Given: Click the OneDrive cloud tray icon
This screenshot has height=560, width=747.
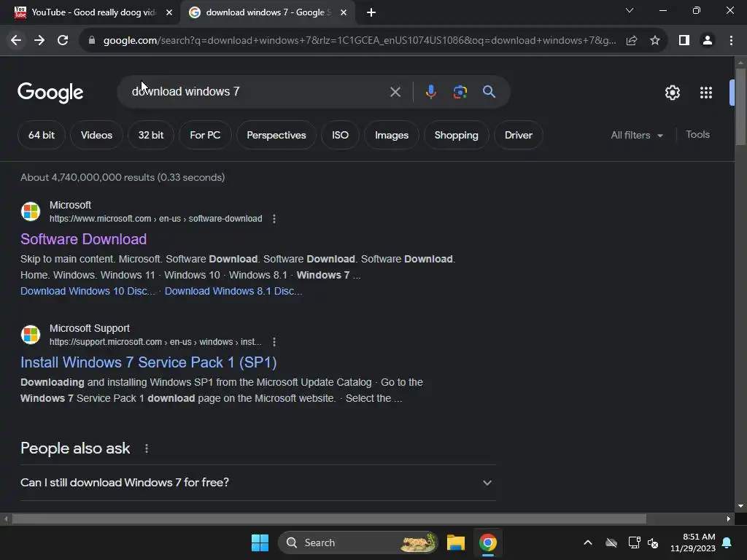Looking at the screenshot, I should [611, 542].
